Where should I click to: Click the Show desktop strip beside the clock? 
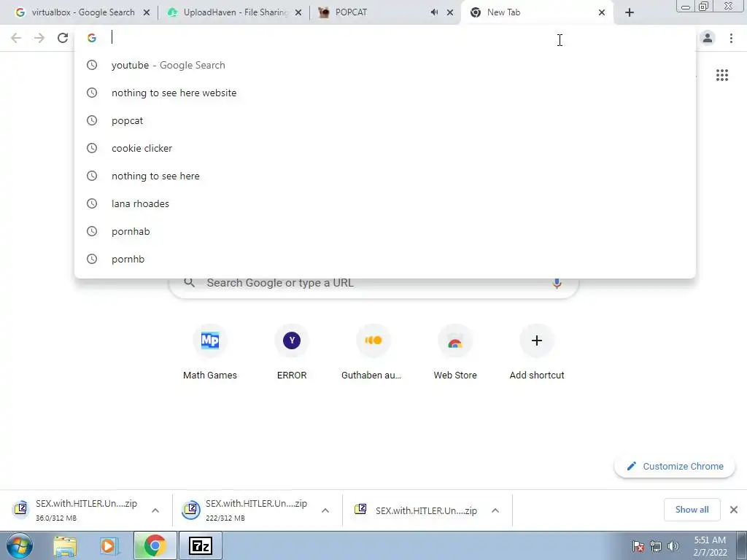(742, 545)
